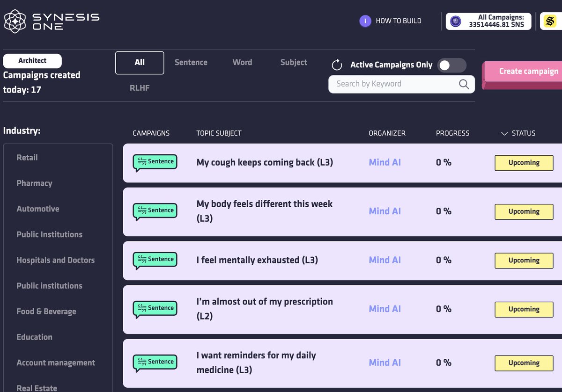
Task: Click Mind AI organizer for daily medicine campaign
Action: pyautogui.click(x=385, y=363)
